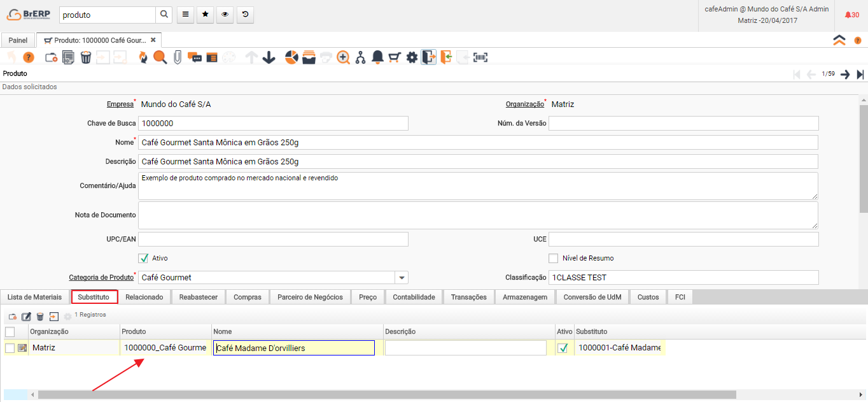Open the Painel tab
868x402 pixels.
[18, 39]
